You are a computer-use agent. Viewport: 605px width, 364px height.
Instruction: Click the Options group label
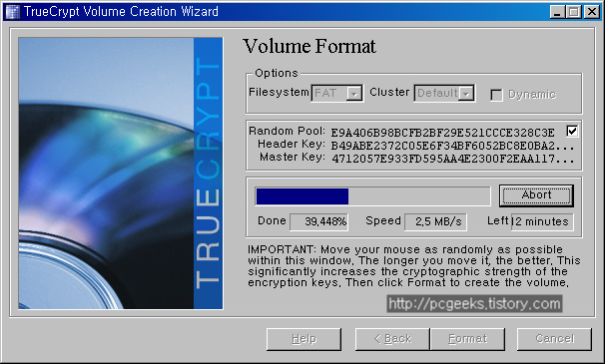tap(277, 73)
